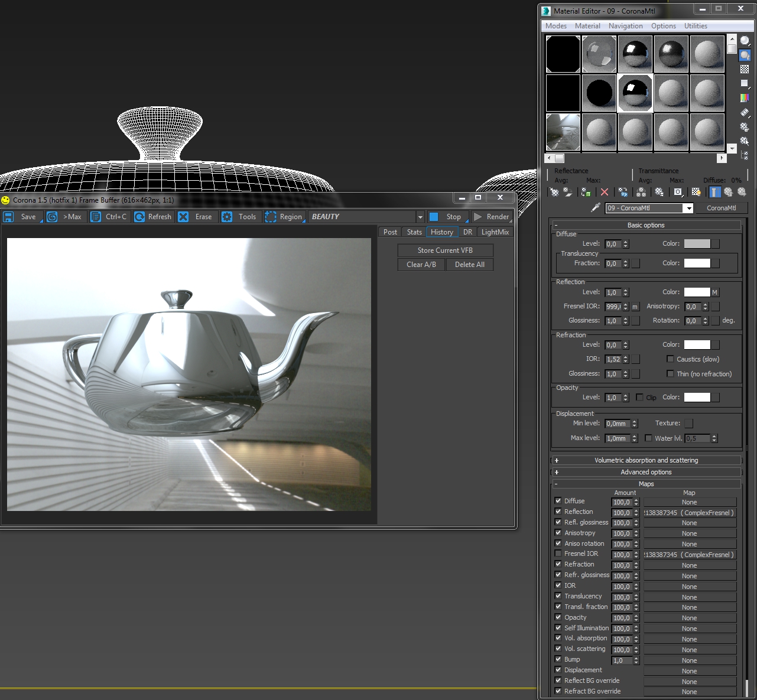Click the Erase icon in frame buffer

[x=184, y=217]
